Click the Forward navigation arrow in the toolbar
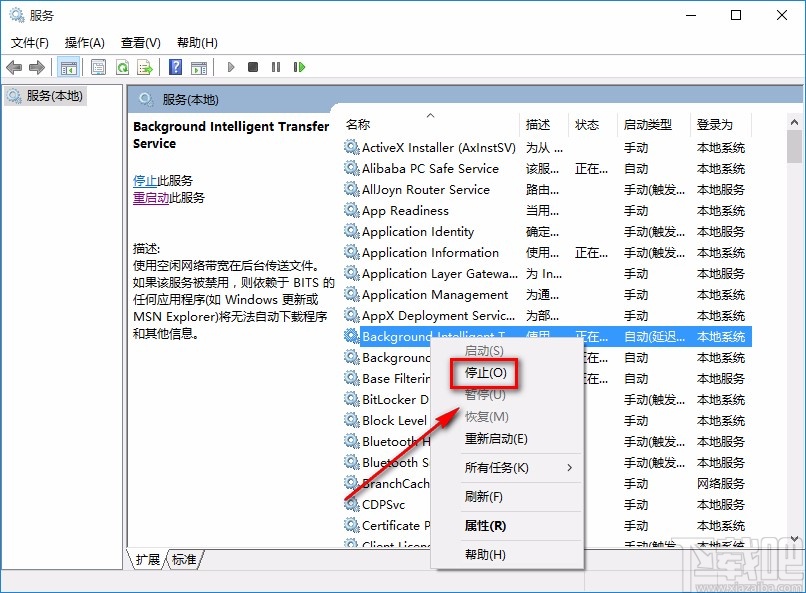806x593 pixels. [36, 67]
